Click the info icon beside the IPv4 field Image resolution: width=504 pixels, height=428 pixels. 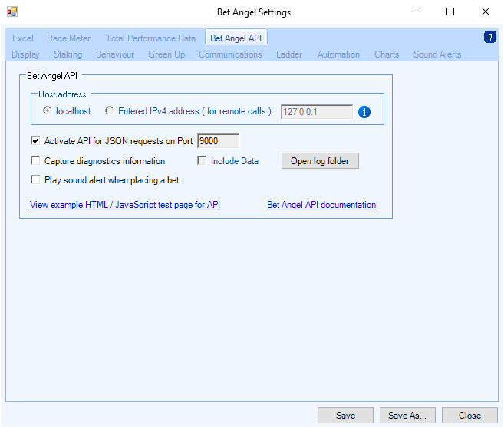(x=364, y=112)
